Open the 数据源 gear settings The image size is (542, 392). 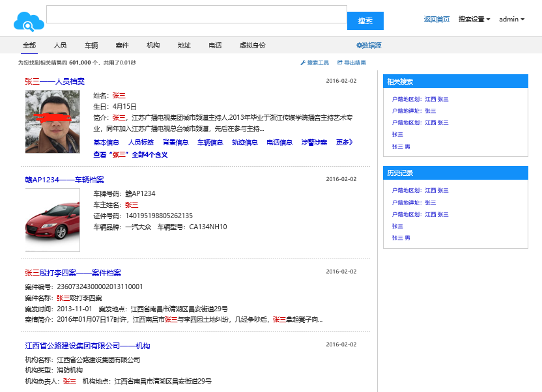[369, 46]
